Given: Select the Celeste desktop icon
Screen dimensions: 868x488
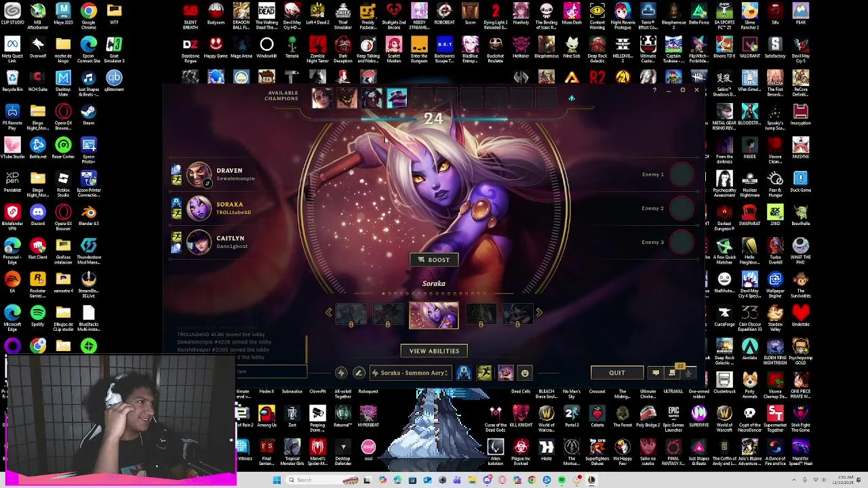Looking at the screenshot, I should (597, 416).
